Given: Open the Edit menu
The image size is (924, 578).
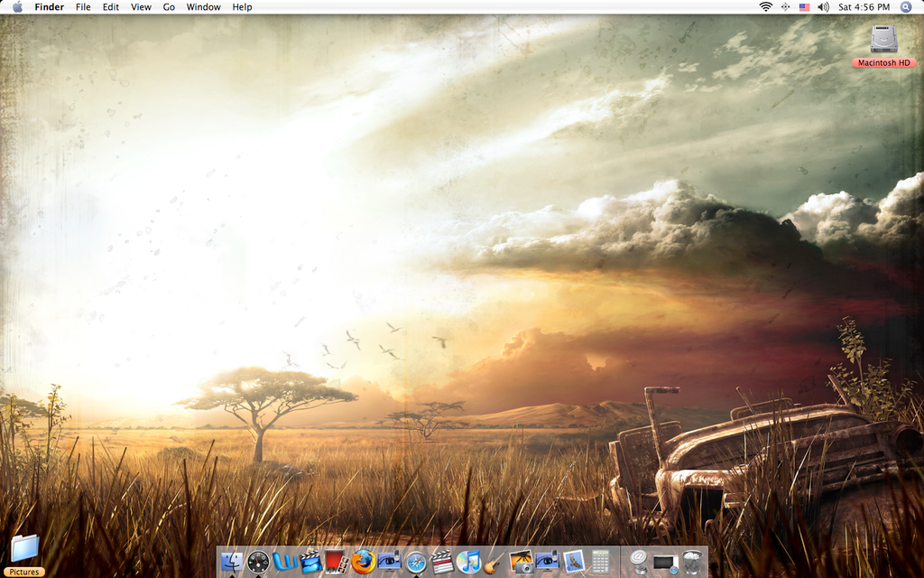Looking at the screenshot, I should pyautogui.click(x=111, y=7).
